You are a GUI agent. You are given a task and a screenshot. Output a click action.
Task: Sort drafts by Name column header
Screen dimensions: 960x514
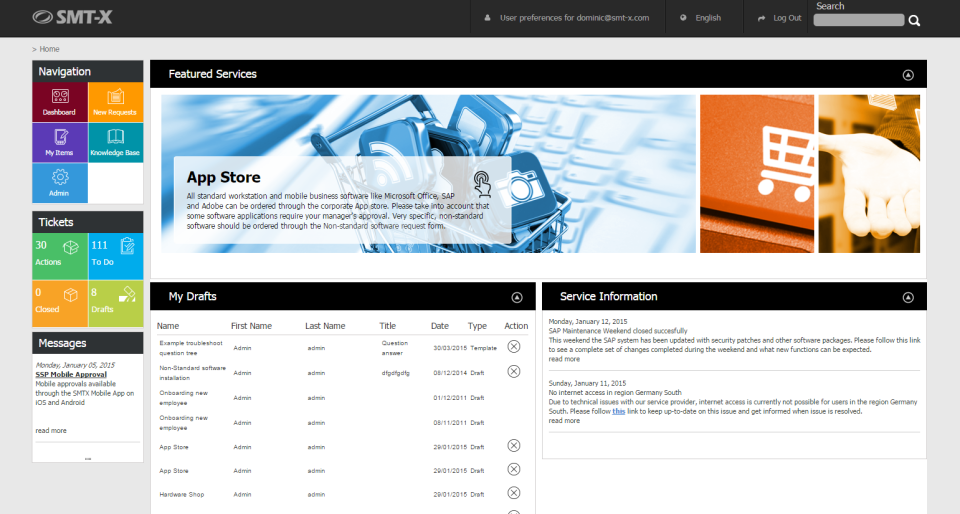point(168,326)
